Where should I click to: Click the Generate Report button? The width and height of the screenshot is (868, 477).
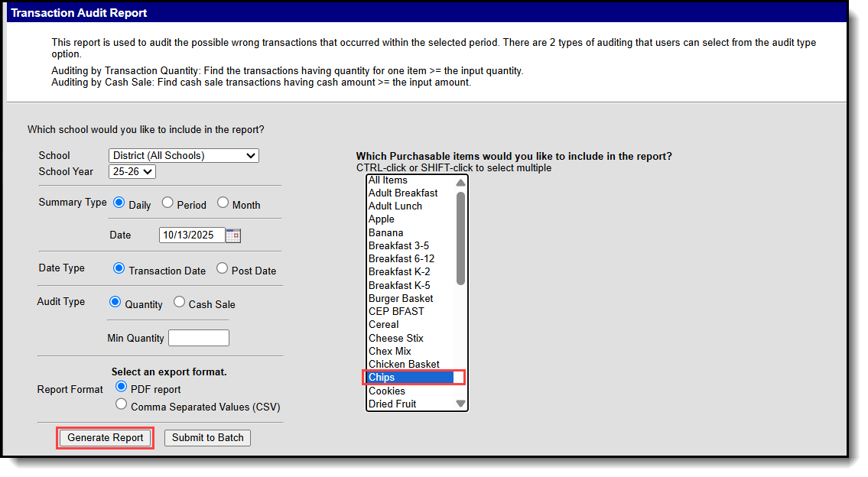pos(105,437)
